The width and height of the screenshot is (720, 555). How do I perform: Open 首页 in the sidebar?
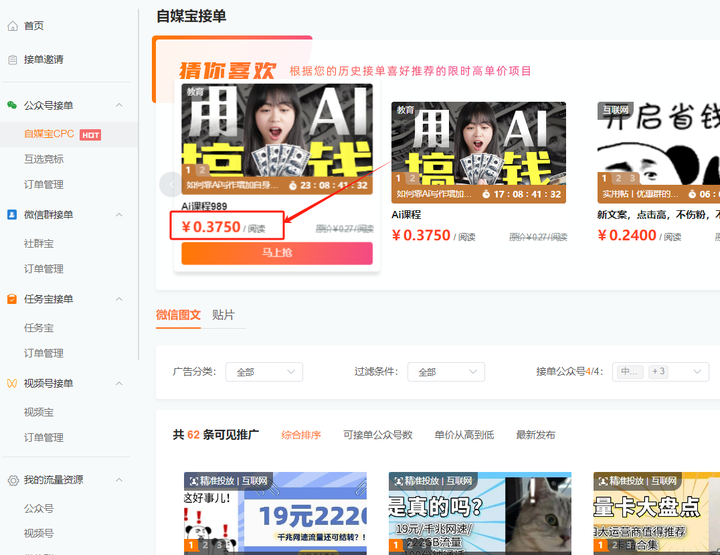[x=34, y=26]
